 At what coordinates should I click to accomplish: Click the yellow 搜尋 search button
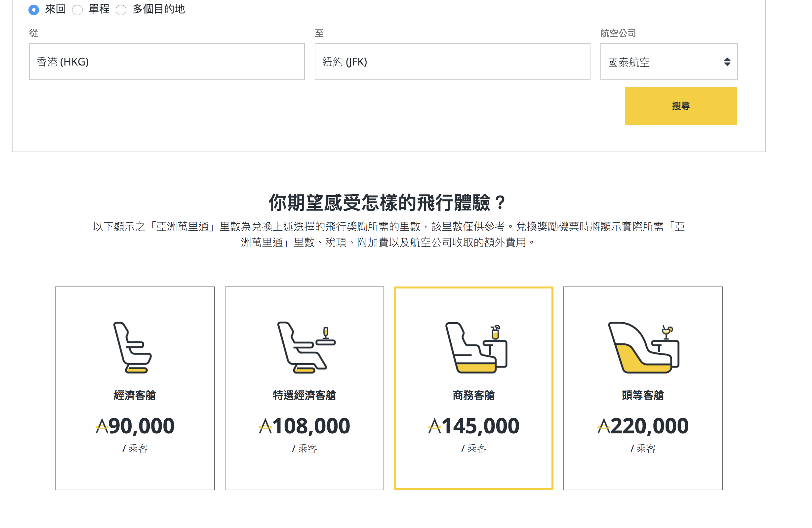[681, 106]
